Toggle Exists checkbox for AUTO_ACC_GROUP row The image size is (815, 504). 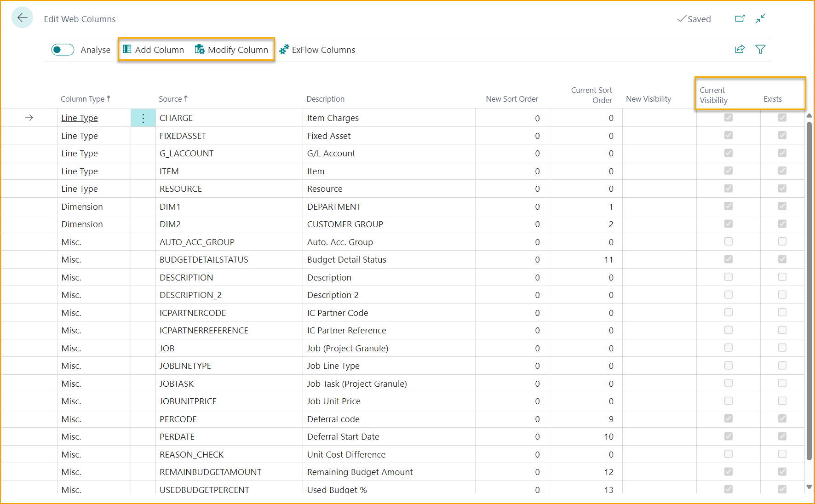[782, 241]
